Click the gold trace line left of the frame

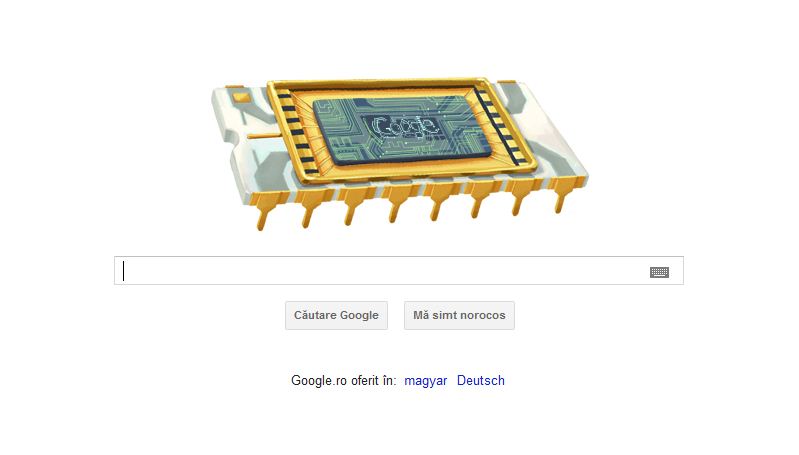[263, 136]
